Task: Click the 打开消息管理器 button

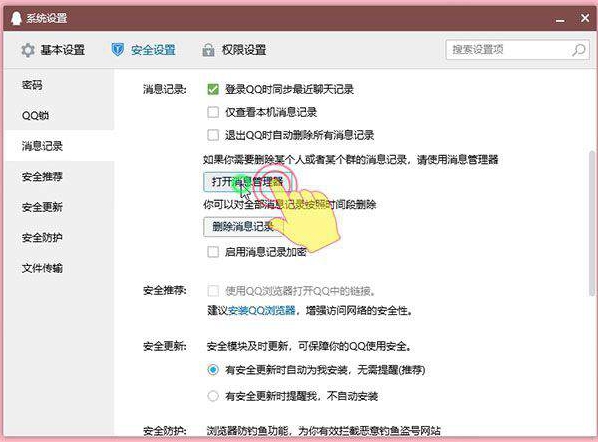Action: tap(248, 182)
